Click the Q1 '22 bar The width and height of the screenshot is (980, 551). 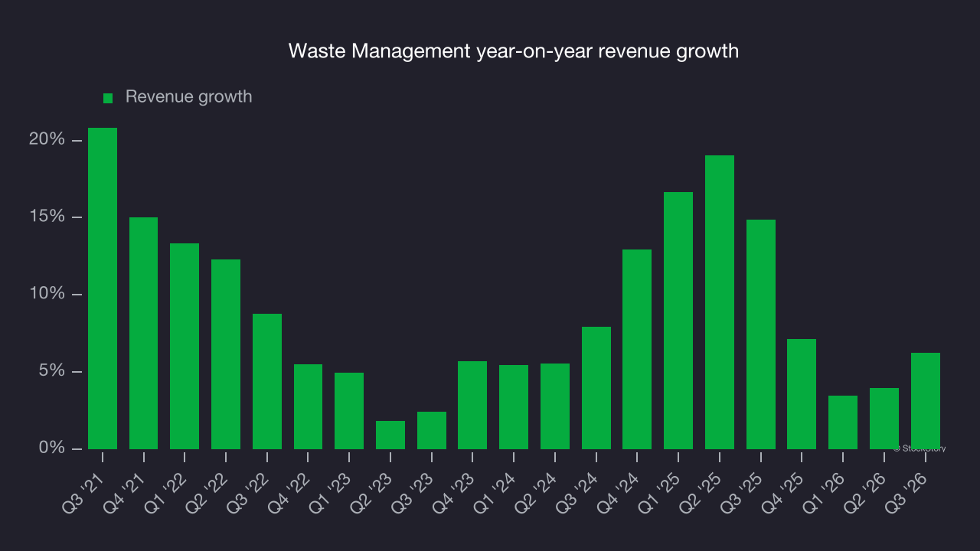[x=185, y=346]
